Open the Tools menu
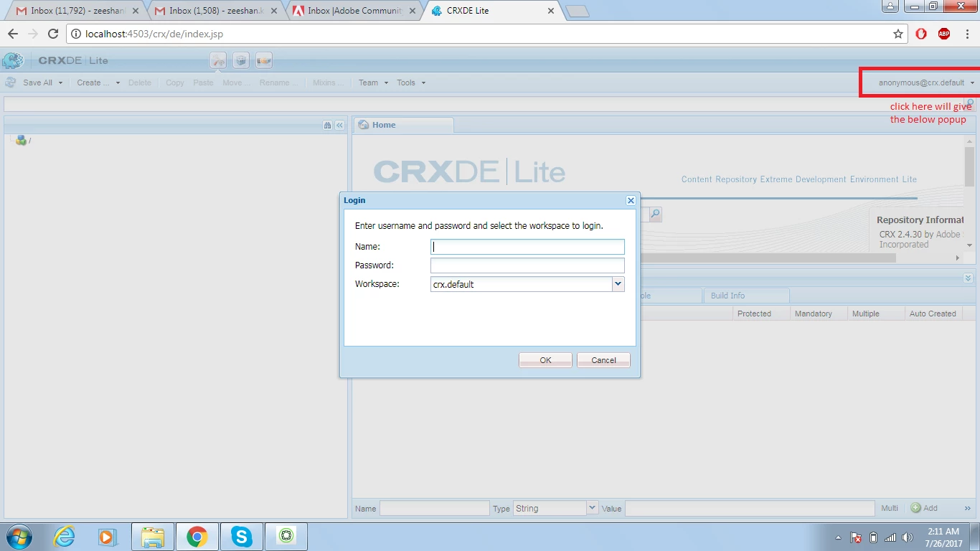The width and height of the screenshot is (980, 551). 411,83
